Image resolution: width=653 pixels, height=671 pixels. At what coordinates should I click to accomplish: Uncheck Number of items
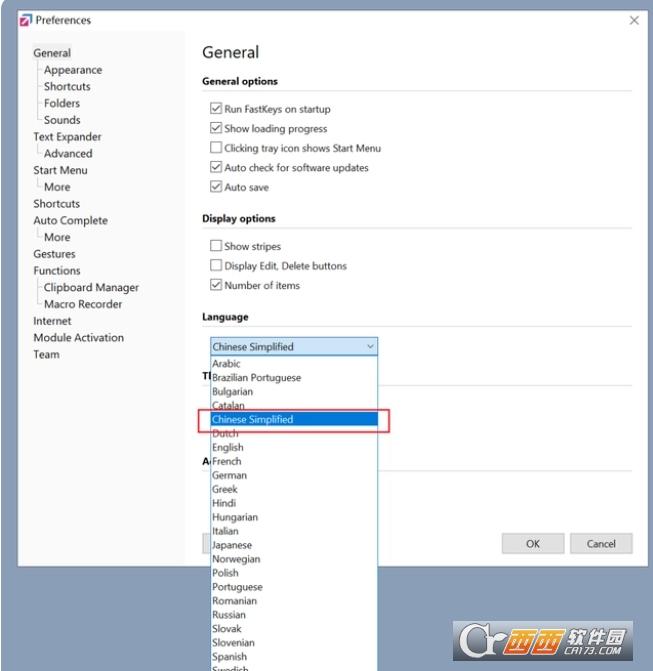point(216,285)
